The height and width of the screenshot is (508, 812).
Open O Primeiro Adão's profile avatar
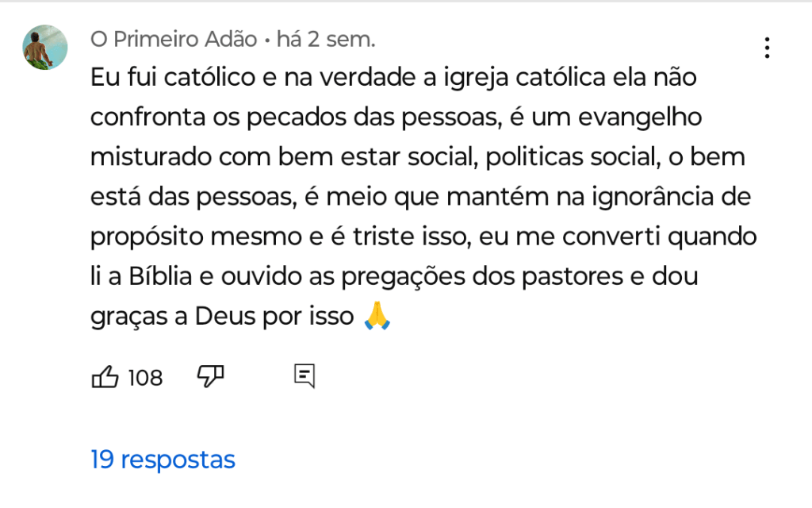44,48
